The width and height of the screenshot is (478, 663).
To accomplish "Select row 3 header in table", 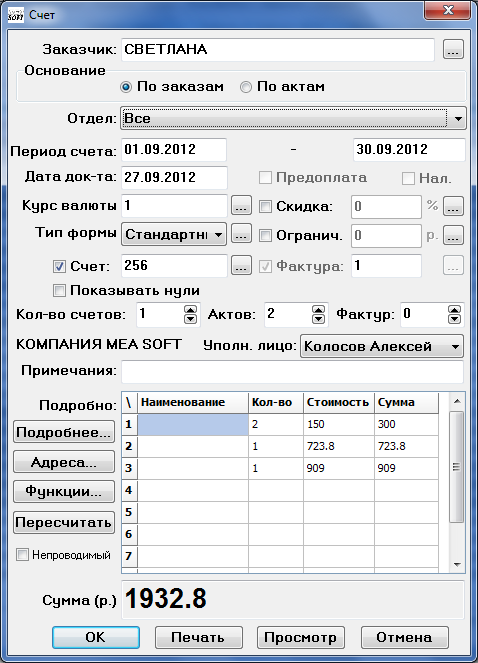I will click(x=129, y=468).
